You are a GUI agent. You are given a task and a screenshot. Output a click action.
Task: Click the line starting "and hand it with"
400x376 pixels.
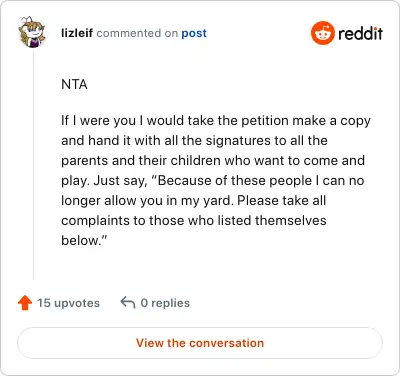point(194,140)
